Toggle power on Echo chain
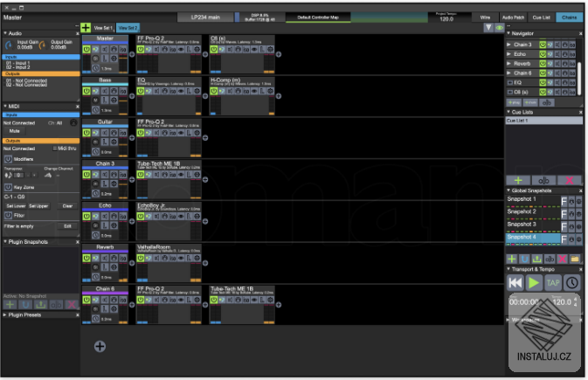The width and height of the screenshot is (588, 380). pos(86,217)
